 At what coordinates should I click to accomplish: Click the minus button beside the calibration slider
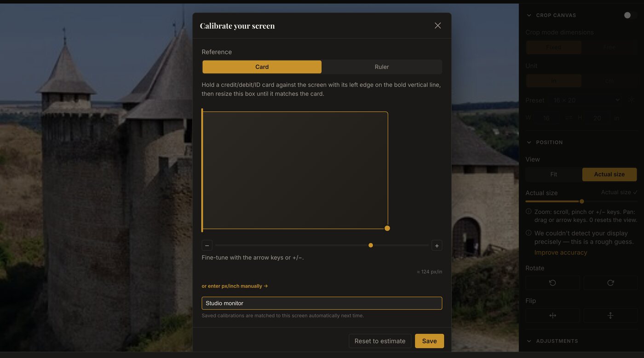(x=207, y=245)
